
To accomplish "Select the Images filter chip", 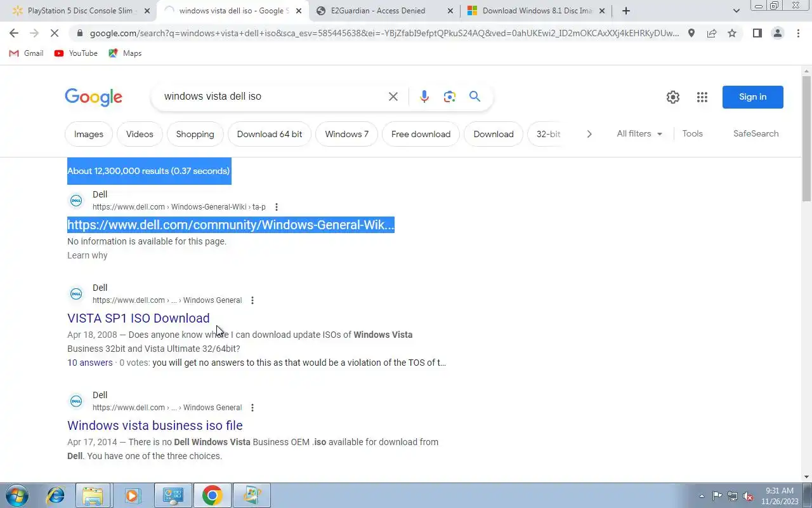I will (89, 134).
